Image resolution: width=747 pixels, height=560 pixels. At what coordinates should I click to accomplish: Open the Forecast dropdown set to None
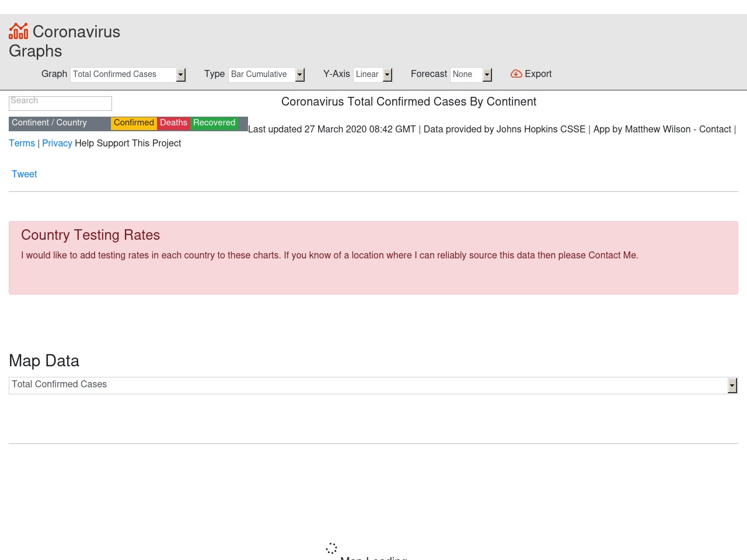(472, 75)
